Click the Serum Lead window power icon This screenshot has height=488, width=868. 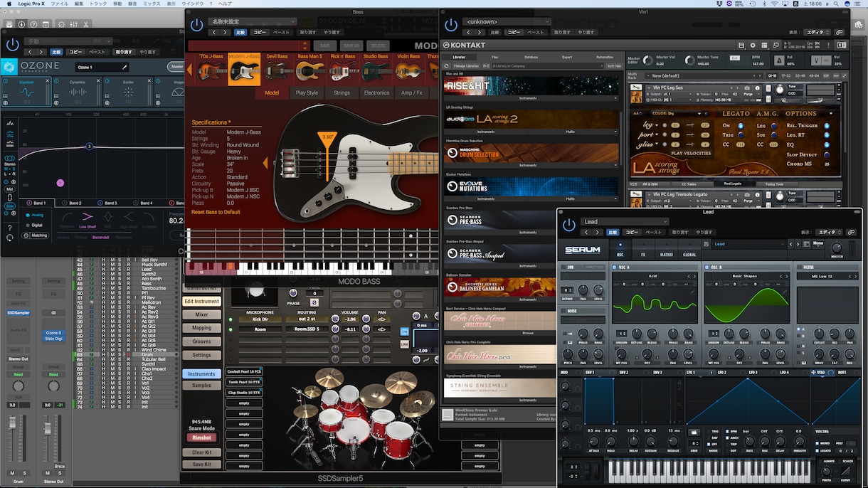point(568,226)
